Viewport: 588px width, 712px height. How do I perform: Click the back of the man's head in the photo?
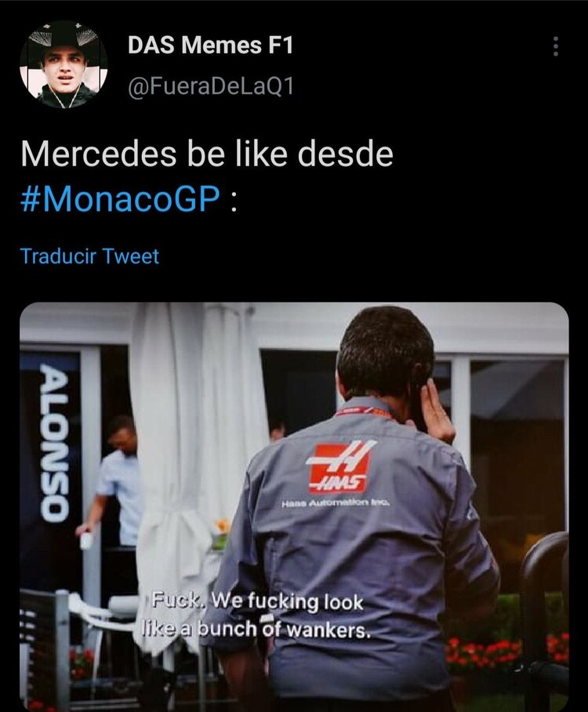tap(384, 354)
